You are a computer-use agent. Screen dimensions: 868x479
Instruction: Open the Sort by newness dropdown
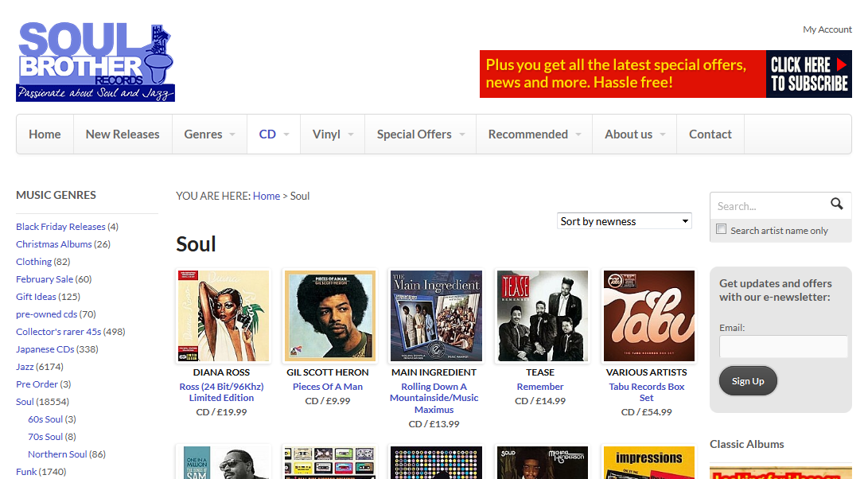624,221
